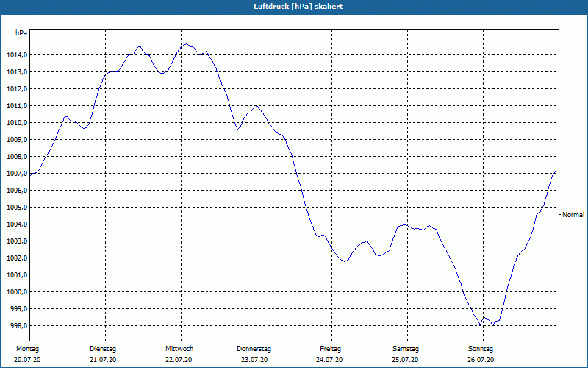Click the Freitag day label

click(x=330, y=349)
